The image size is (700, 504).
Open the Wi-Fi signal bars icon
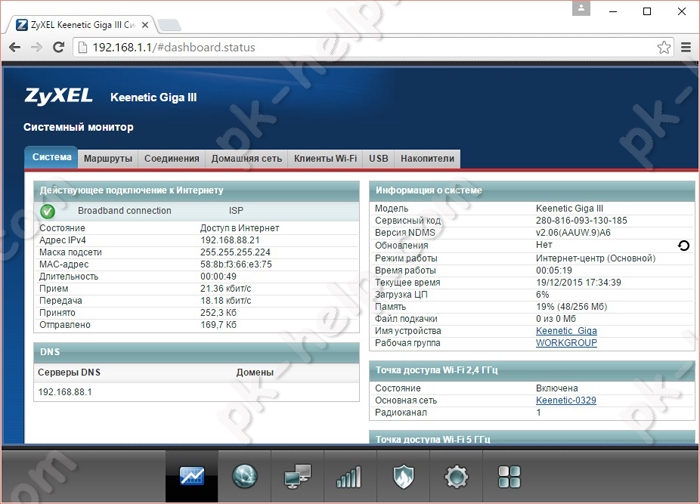[350, 476]
